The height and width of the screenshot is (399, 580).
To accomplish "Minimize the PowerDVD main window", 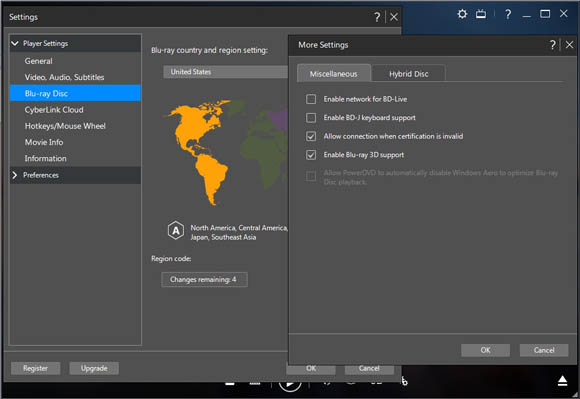I will (x=527, y=16).
